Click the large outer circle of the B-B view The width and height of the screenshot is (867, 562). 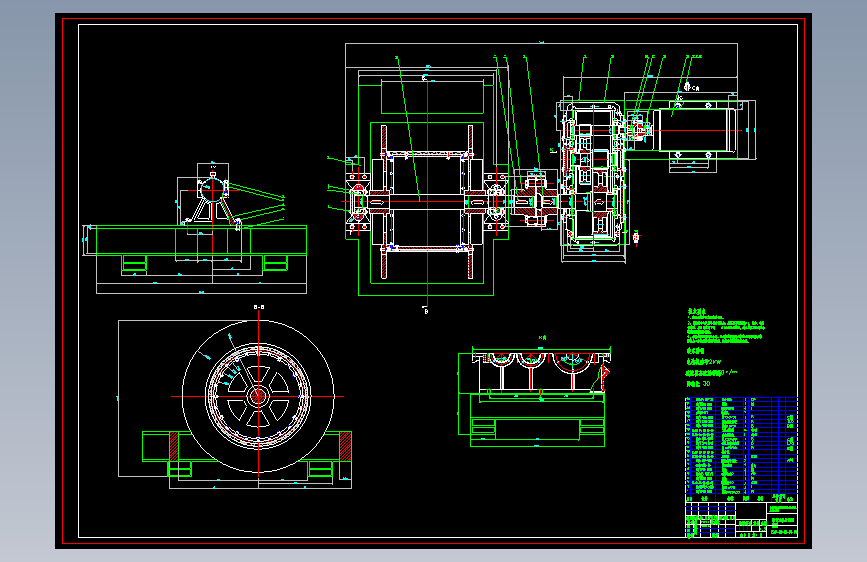click(258, 396)
